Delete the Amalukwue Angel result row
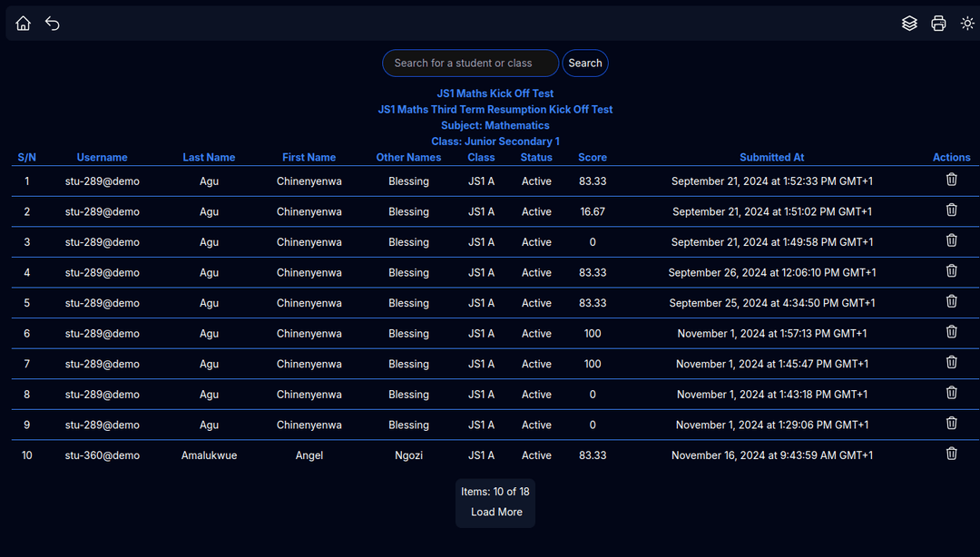 tap(951, 454)
